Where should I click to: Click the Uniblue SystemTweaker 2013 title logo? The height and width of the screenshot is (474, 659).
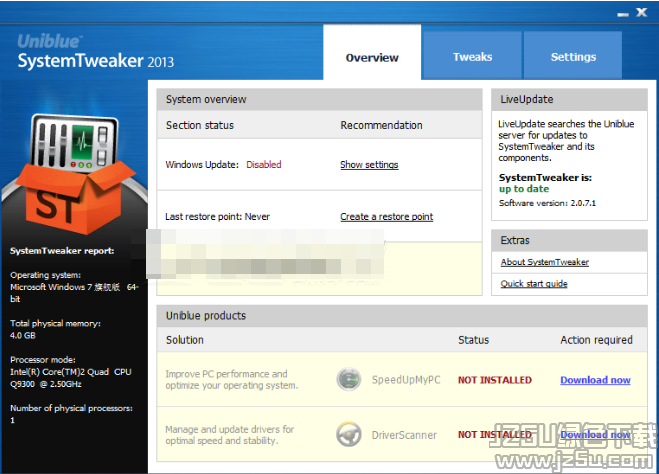pos(95,52)
